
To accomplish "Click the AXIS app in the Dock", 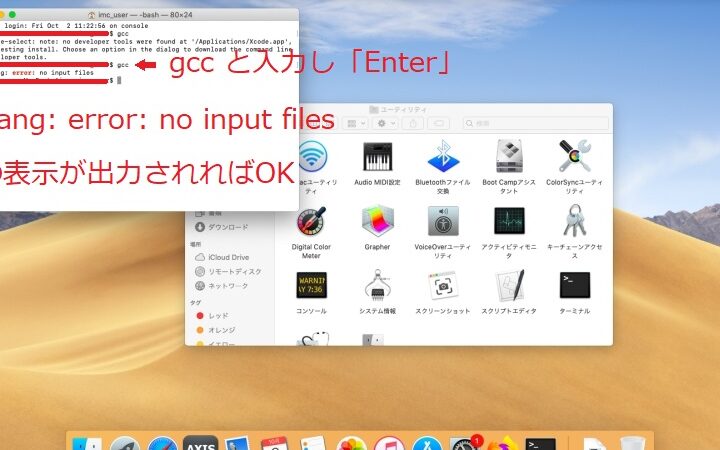I will click(x=201, y=443).
